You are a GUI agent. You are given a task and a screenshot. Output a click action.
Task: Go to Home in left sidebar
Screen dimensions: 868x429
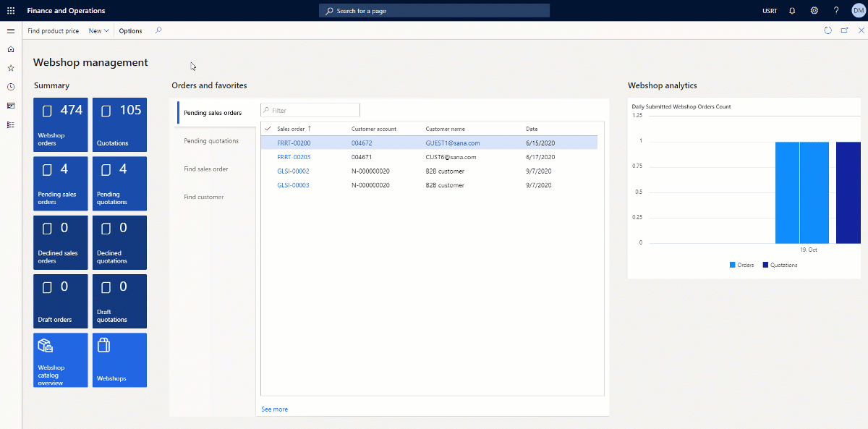click(11, 49)
